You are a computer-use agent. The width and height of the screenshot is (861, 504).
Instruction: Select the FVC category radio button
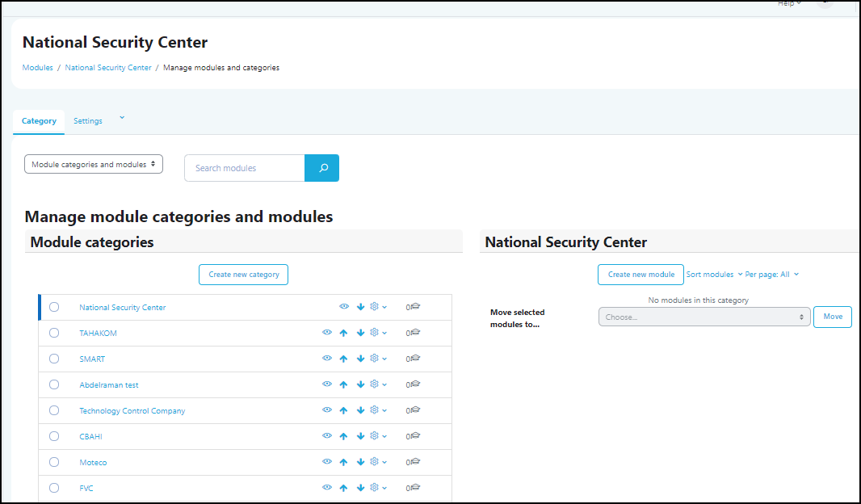[x=54, y=488]
